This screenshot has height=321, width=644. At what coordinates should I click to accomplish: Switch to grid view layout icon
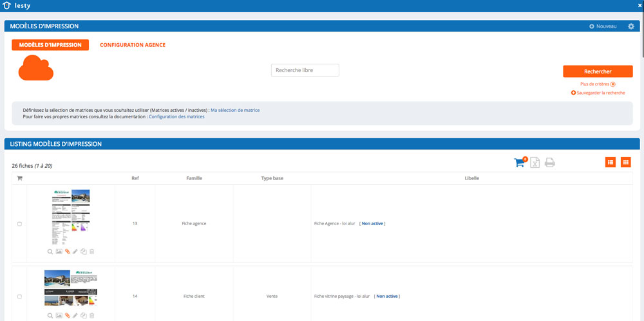point(625,163)
